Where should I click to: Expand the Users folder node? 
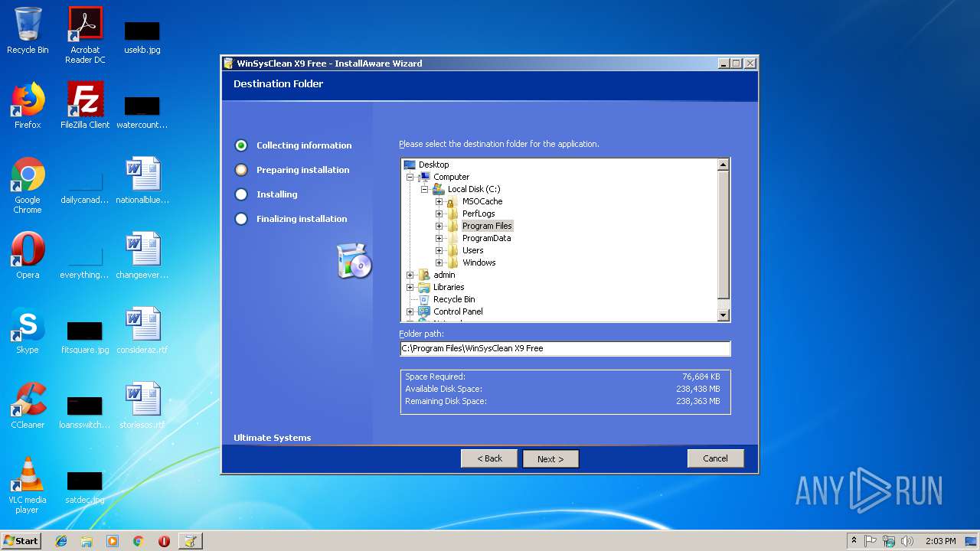point(439,250)
